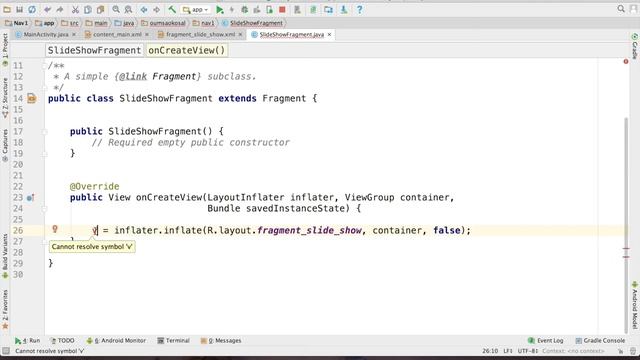The width and height of the screenshot is (640, 360).
Task: Select Nav1 in the breadcrumb bar
Action: [x=17, y=23]
